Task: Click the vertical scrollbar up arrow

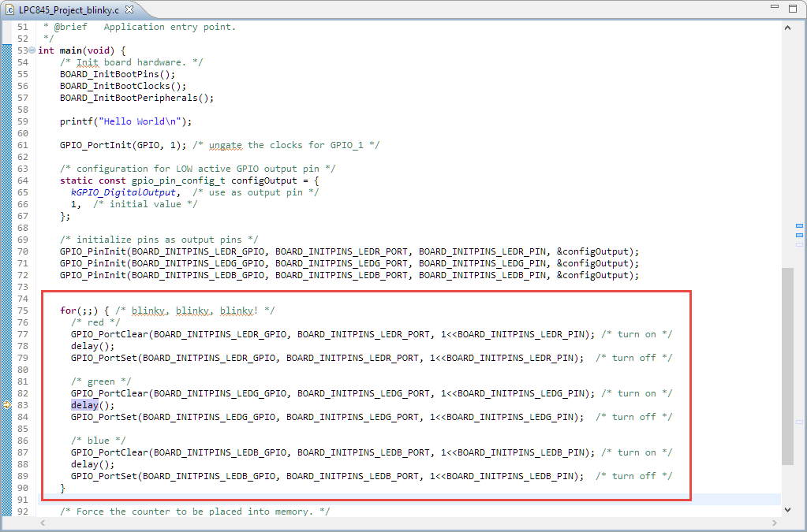Action: (787, 27)
